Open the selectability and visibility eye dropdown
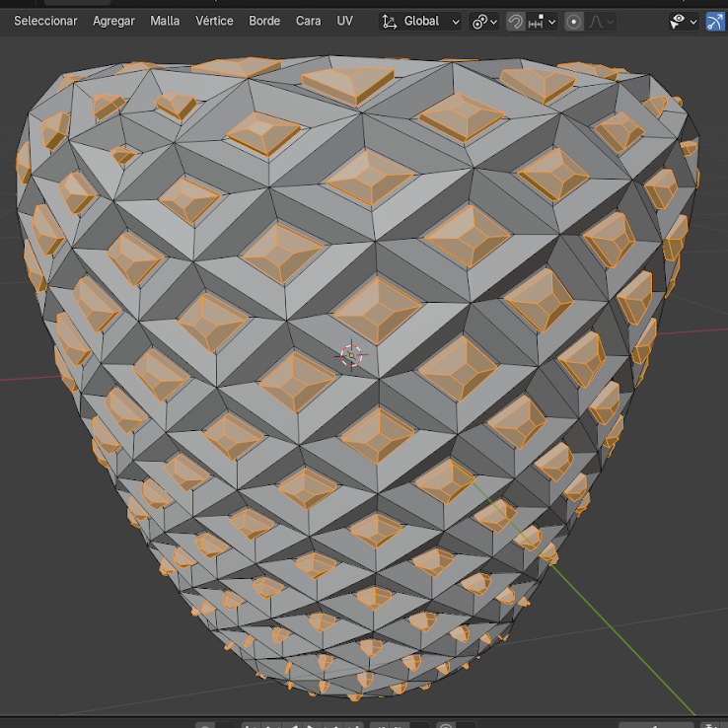Screen dimensions: 728x728 [683, 21]
